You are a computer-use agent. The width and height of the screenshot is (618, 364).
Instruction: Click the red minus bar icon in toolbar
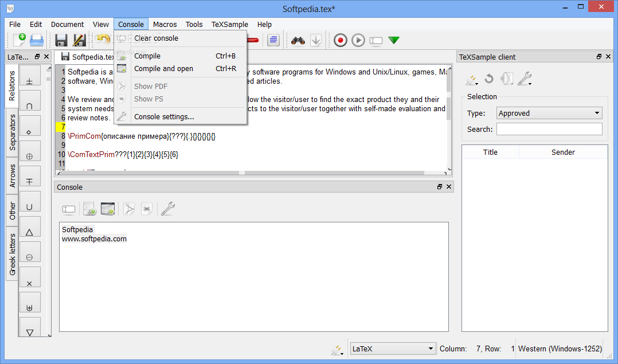point(253,40)
